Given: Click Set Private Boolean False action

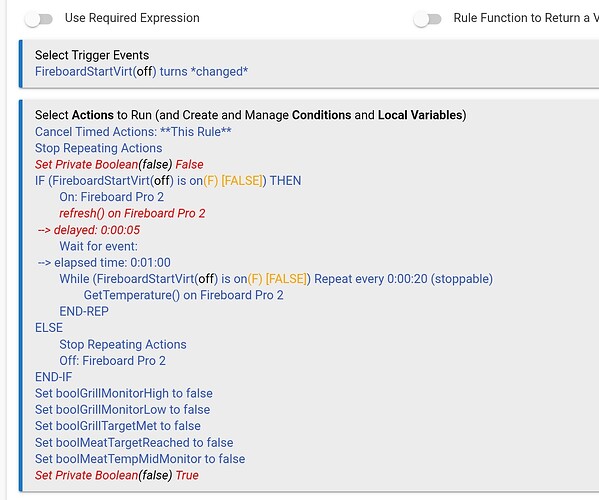Looking at the screenshot, I should tap(119, 165).
